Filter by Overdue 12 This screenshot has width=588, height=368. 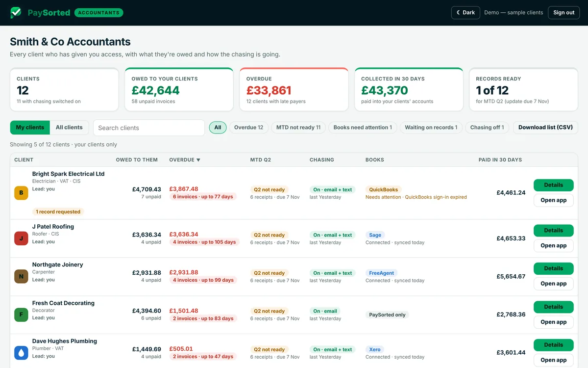click(x=248, y=128)
